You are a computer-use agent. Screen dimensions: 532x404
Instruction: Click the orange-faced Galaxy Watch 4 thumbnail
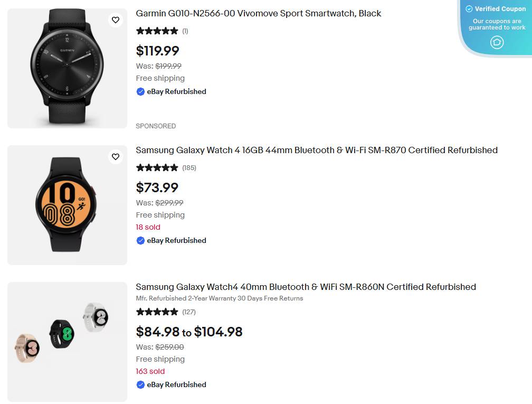tap(66, 205)
